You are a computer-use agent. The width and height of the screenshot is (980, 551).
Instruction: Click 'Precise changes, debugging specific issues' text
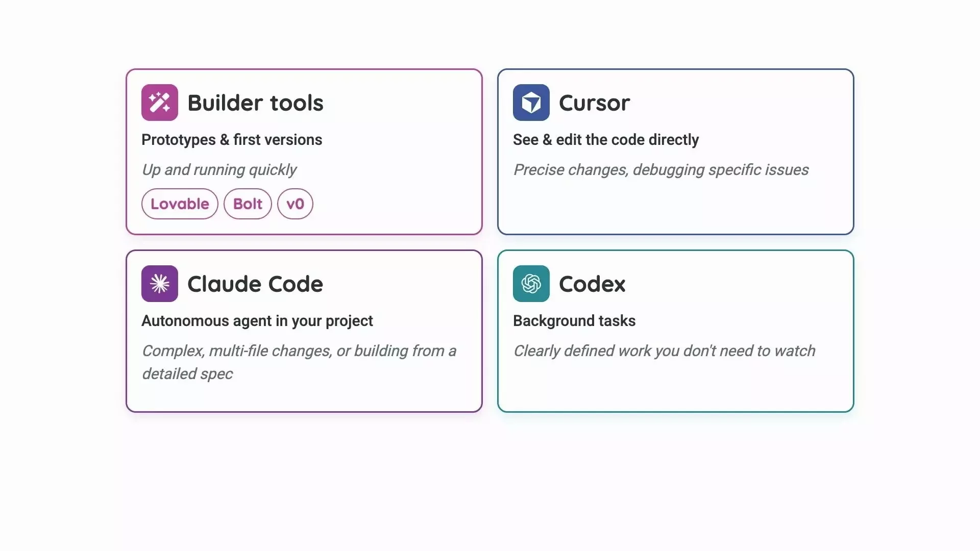(x=661, y=170)
